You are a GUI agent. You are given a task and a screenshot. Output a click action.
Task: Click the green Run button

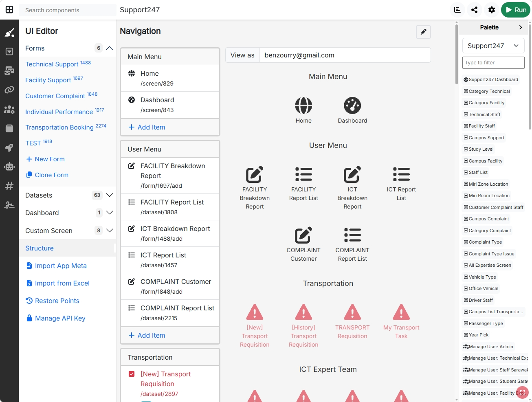[x=516, y=10]
